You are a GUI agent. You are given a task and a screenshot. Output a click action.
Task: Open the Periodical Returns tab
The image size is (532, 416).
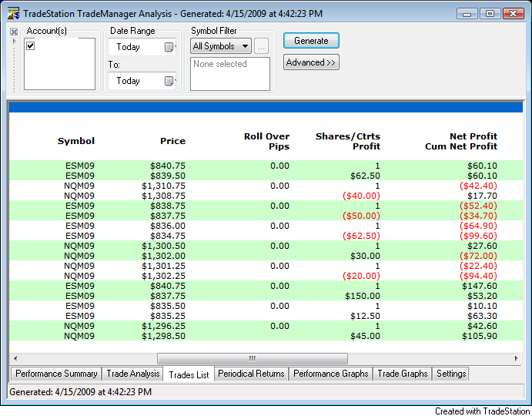[251, 374]
